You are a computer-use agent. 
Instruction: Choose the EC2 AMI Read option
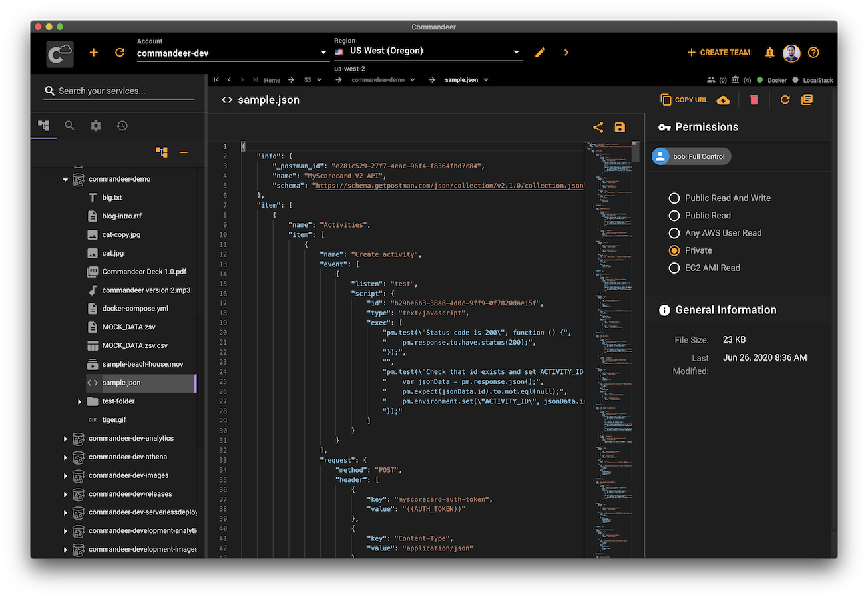(674, 268)
